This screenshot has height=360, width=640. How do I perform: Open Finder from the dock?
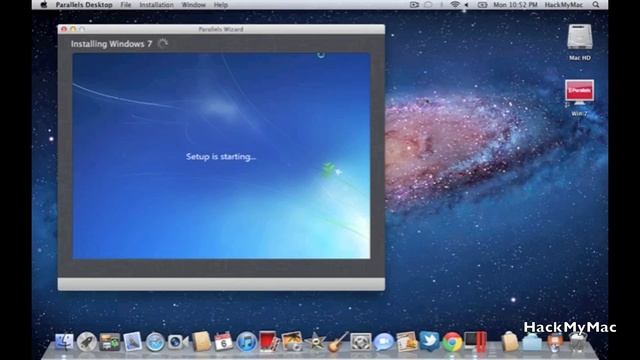coord(64,342)
